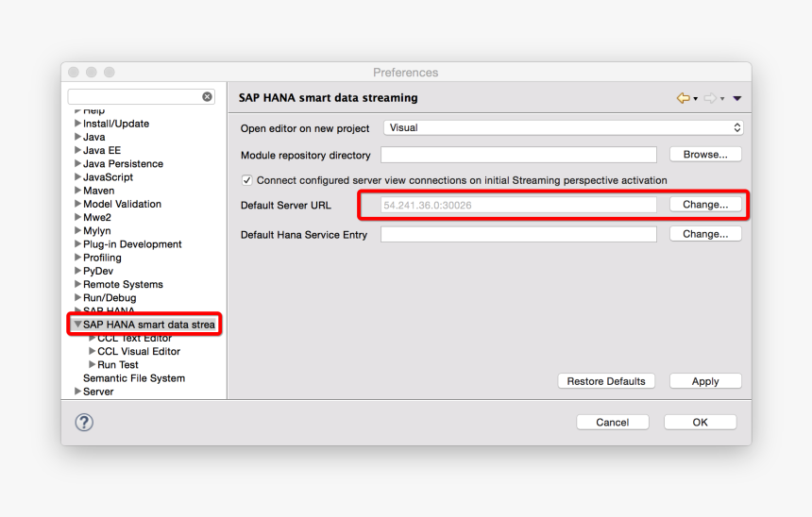
Task: Select Maven preferences
Action: [99, 191]
